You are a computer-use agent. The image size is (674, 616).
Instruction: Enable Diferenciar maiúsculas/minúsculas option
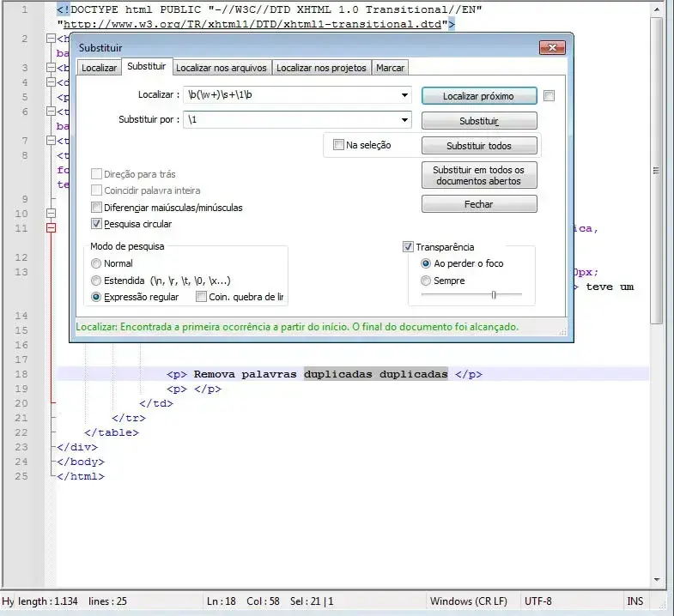pyautogui.click(x=96, y=207)
